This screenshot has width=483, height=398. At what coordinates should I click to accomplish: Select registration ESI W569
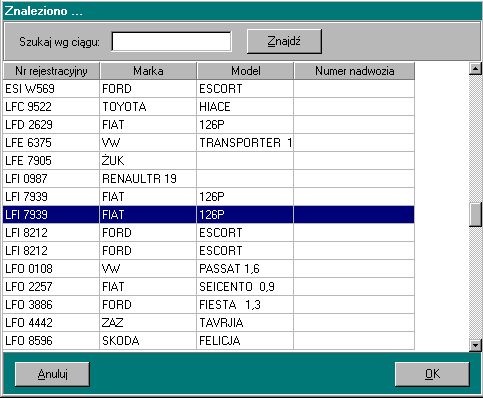(51, 89)
